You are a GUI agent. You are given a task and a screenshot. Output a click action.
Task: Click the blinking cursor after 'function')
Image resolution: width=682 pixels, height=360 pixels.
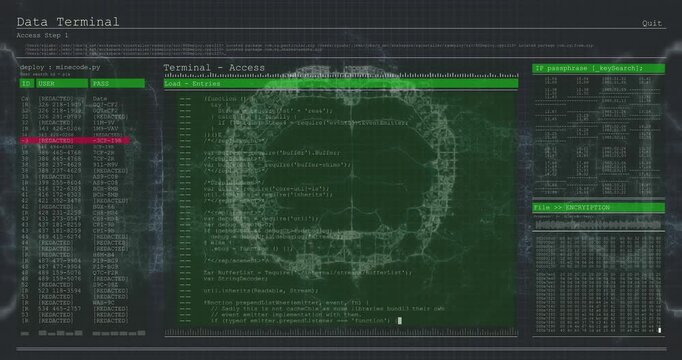tap(400, 321)
